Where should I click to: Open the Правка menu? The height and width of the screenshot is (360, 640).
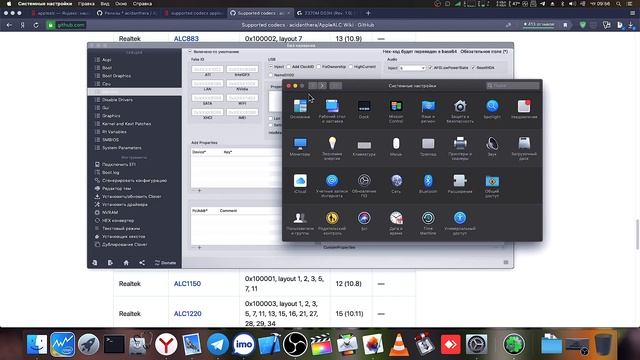point(86,4)
